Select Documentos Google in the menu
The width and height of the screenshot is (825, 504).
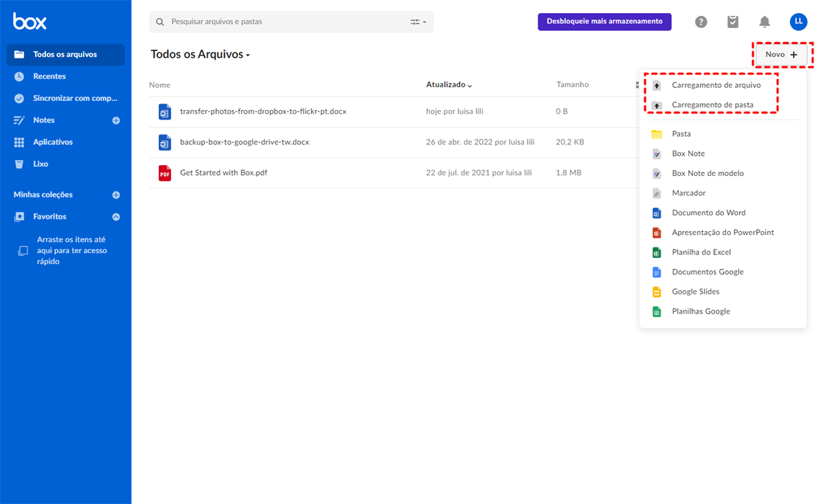[707, 272]
